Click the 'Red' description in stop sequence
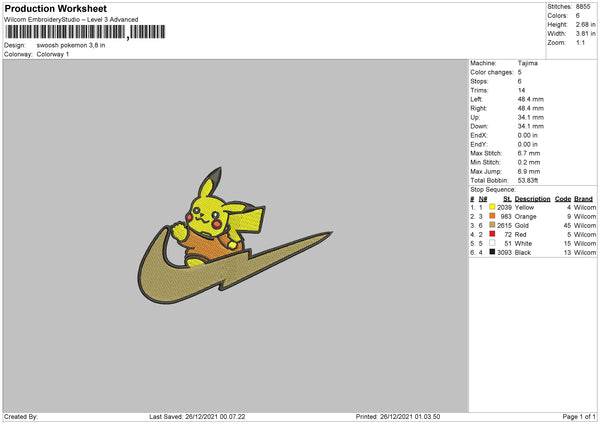This screenshot has width=600, height=424. coord(520,234)
